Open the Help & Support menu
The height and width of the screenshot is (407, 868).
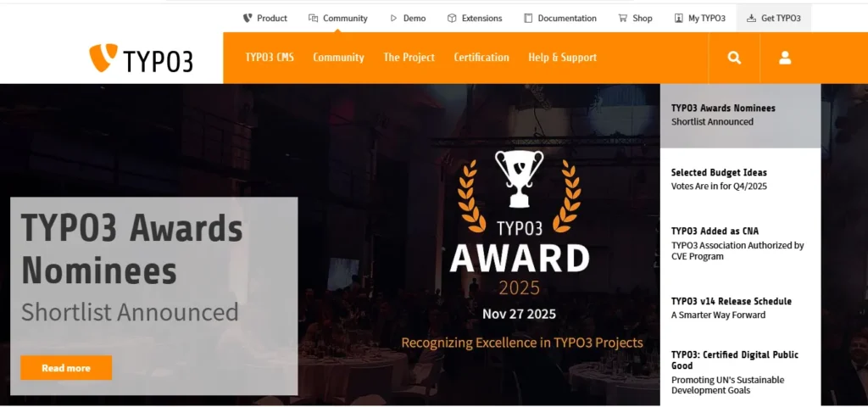(562, 58)
